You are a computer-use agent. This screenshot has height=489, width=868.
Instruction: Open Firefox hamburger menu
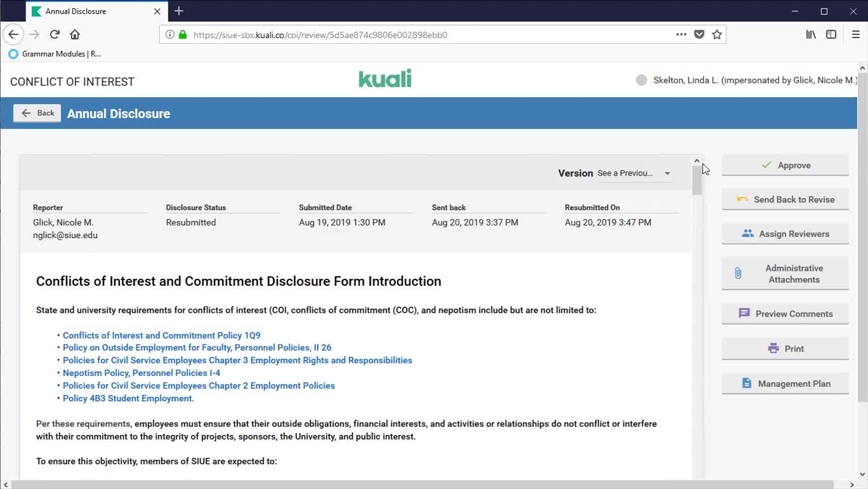click(855, 34)
